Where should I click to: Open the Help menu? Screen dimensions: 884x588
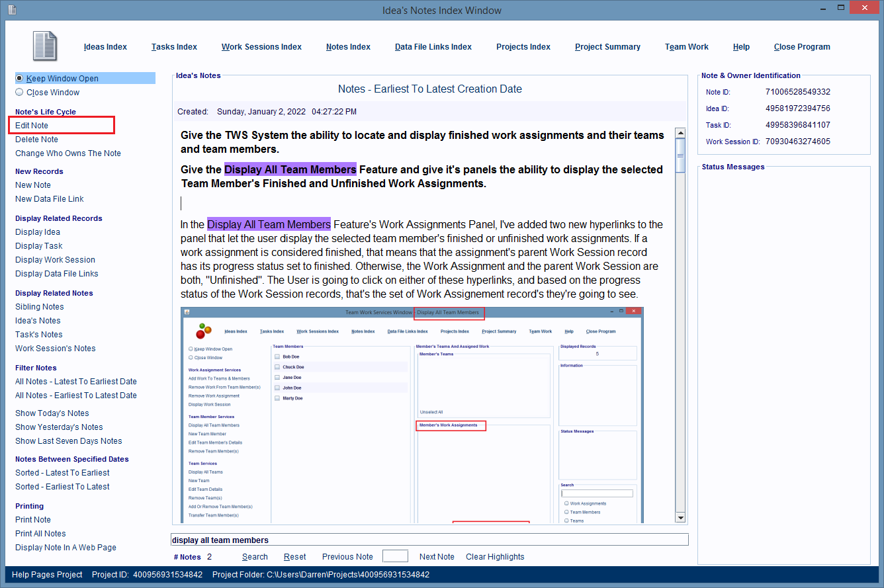point(741,47)
